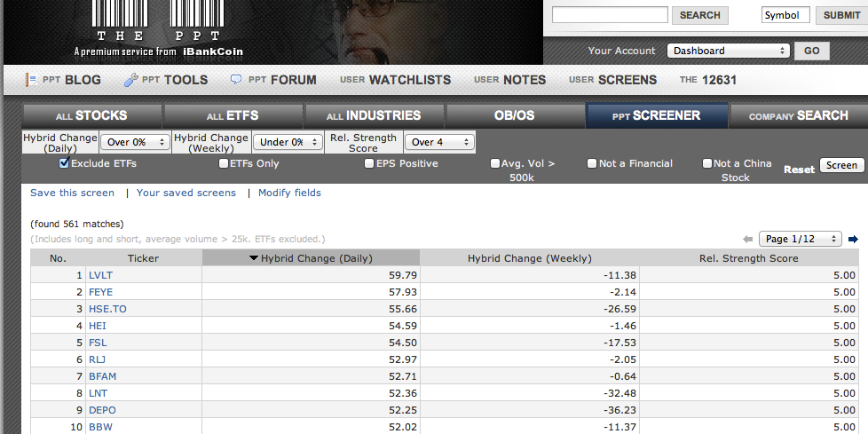The height and width of the screenshot is (434, 868).
Task: Check the Avg. Vol > 500k box
Action: pyautogui.click(x=495, y=163)
